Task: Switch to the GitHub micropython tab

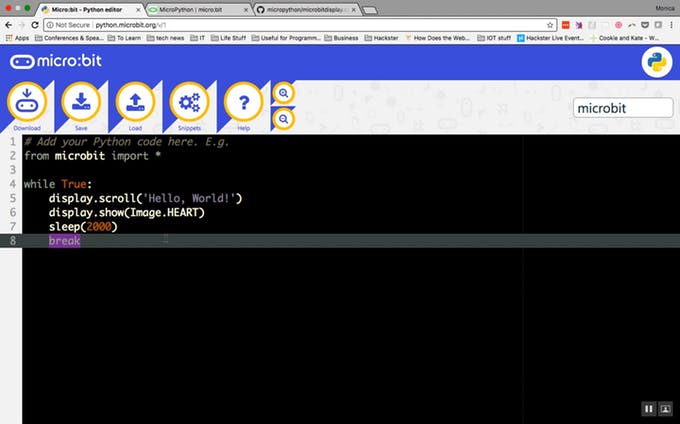Action: click(x=305, y=10)
